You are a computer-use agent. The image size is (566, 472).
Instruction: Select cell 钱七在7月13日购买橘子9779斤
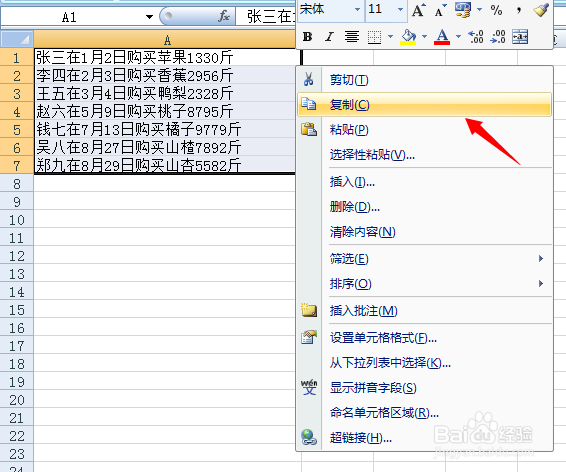tap(165, 130)
